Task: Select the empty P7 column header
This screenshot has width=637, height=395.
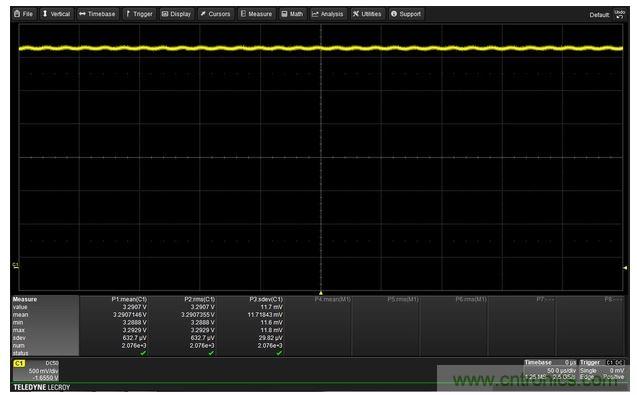Action: pos(545,299)
